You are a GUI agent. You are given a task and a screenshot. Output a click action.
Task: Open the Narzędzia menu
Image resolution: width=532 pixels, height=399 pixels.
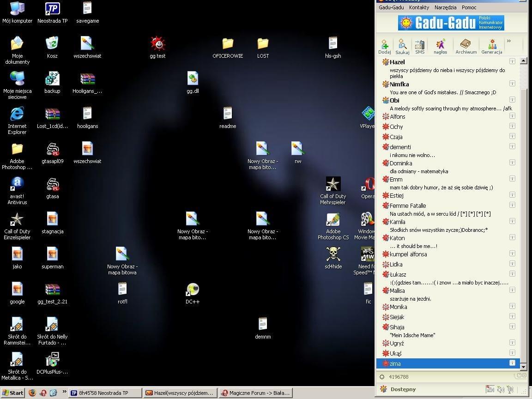446,7
